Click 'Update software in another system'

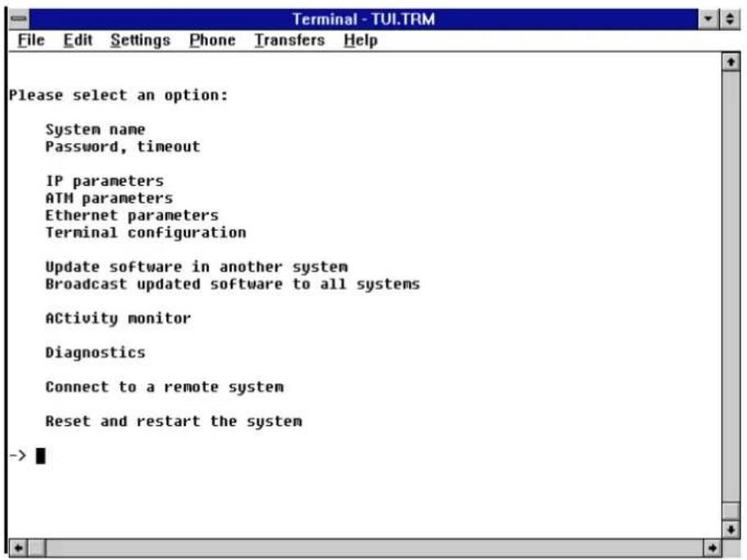pyautogui.click(x=197, y=267)
